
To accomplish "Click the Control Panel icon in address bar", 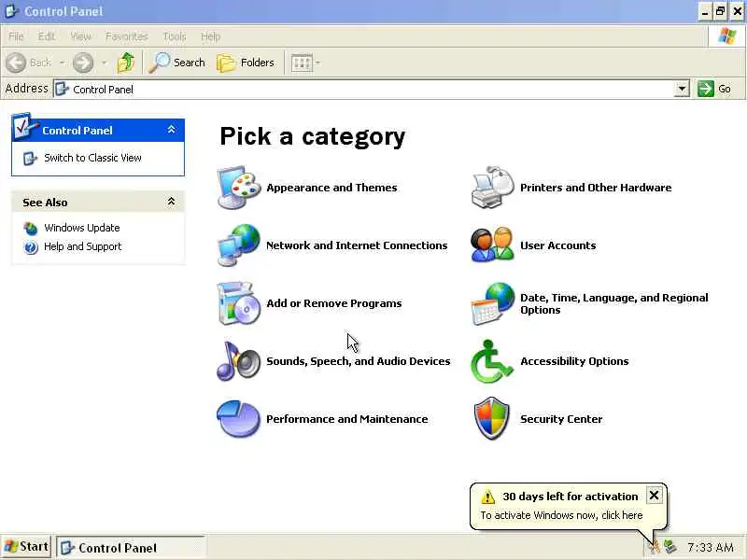I will point(62,89).
